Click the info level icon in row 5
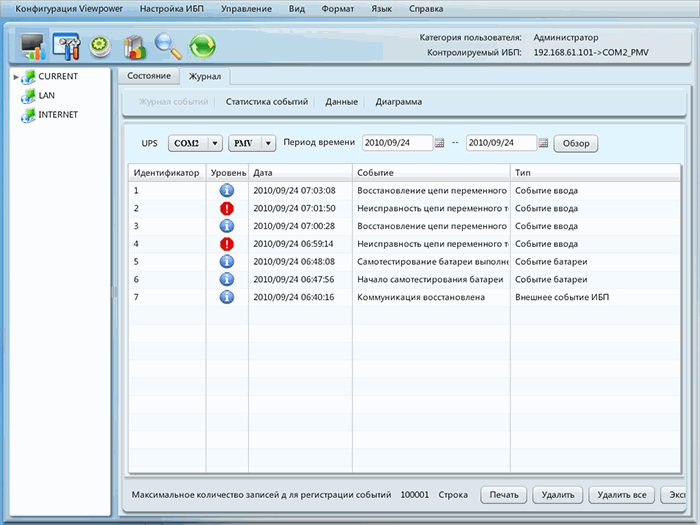 click(227, 262)
